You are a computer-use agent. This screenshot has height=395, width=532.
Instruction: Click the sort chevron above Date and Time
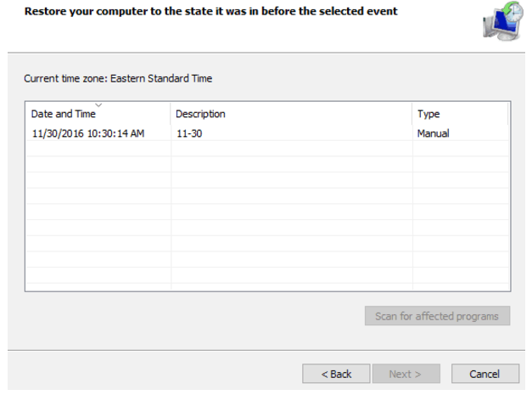(98, 105)
